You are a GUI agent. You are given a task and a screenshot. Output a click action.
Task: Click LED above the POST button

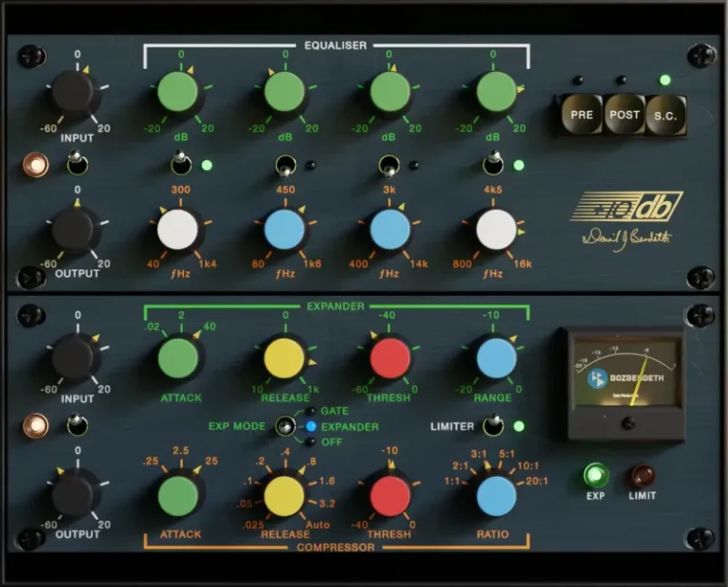(621, 81)
